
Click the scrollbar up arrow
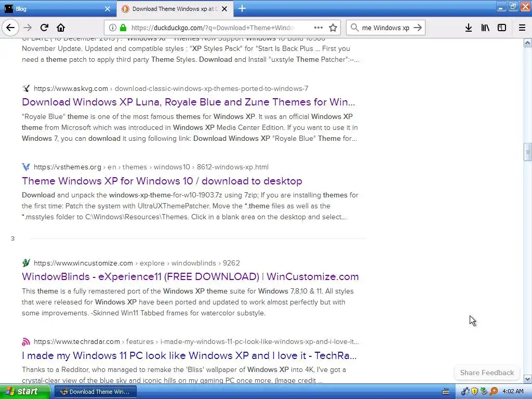527,43
